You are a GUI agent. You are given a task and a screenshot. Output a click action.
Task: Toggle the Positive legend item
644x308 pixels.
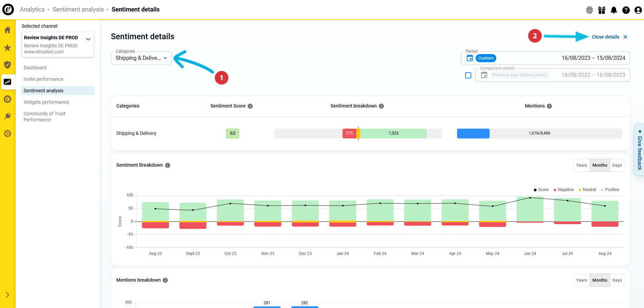610,190
